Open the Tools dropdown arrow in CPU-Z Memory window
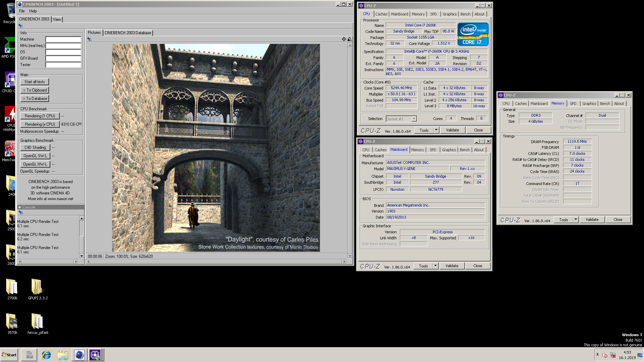 576,220
